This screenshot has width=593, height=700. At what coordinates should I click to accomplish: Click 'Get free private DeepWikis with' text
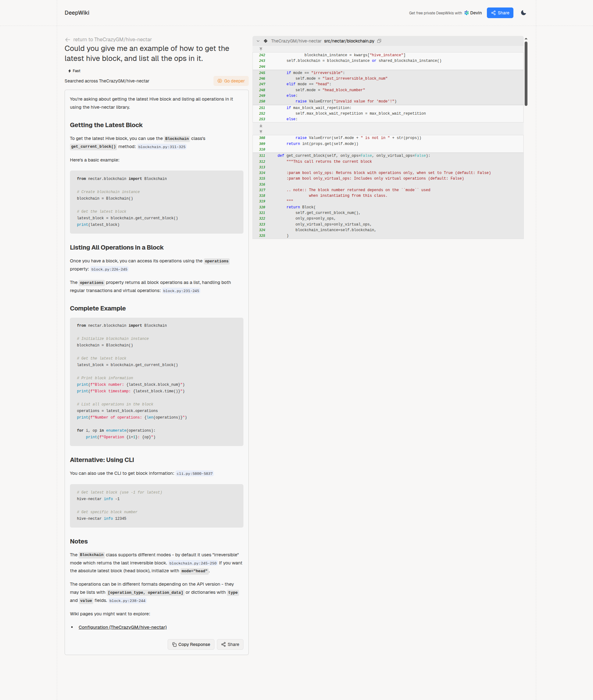click(x=435, y=13)
